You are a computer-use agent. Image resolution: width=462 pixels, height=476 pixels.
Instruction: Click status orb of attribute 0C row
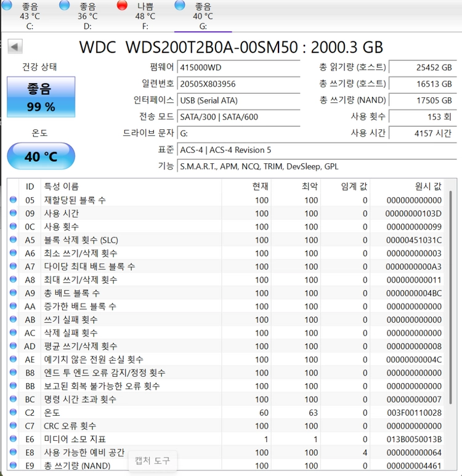[x=13, y=226]
